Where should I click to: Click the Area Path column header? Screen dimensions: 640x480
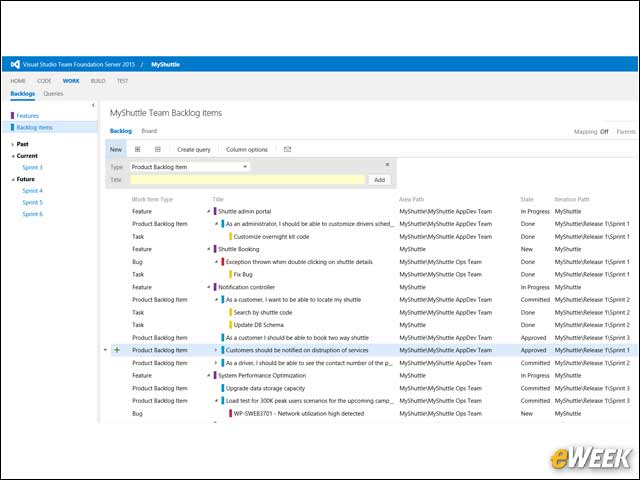(411, 199)
